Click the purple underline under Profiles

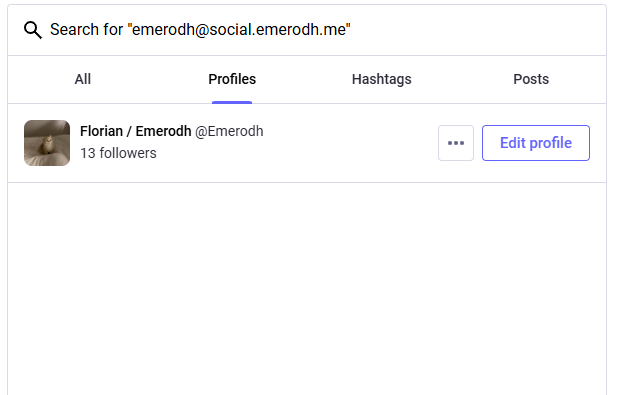(232, 102)
